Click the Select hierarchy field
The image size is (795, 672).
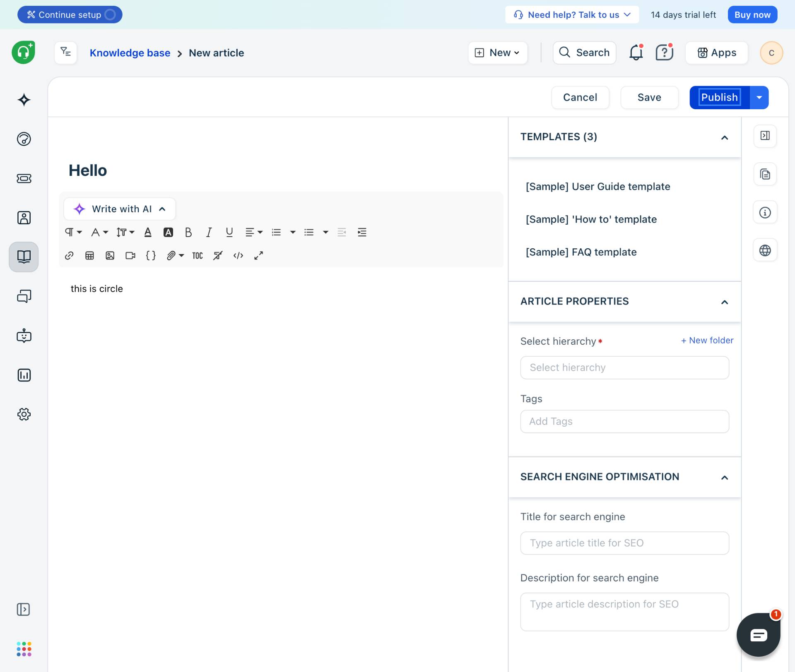tap(624, 367)
